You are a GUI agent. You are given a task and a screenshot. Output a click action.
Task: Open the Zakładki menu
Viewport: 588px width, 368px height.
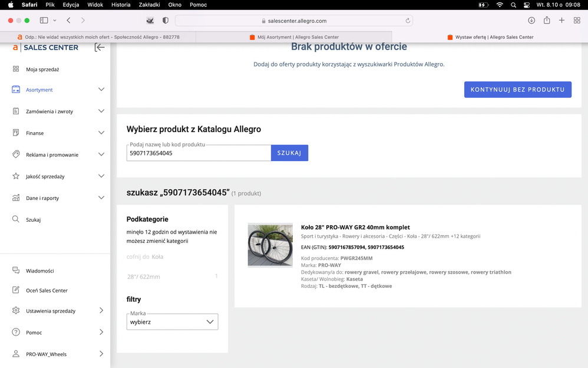pyautogui.click(x=149, y=5)
